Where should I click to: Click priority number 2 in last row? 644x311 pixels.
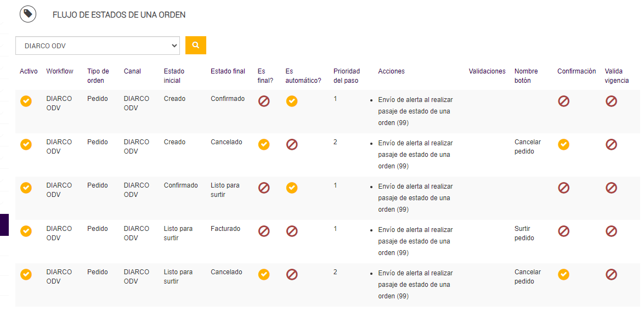coord(335,272)
